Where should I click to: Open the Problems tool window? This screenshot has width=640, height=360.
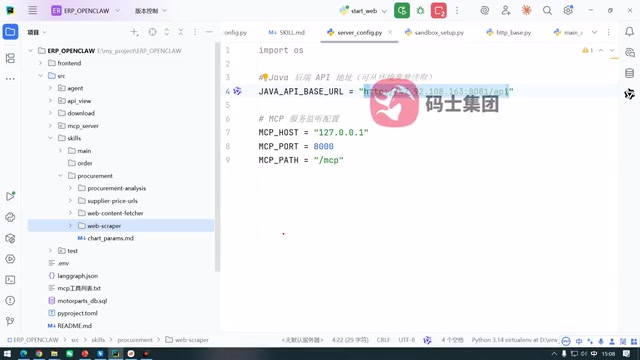(10, 300)
